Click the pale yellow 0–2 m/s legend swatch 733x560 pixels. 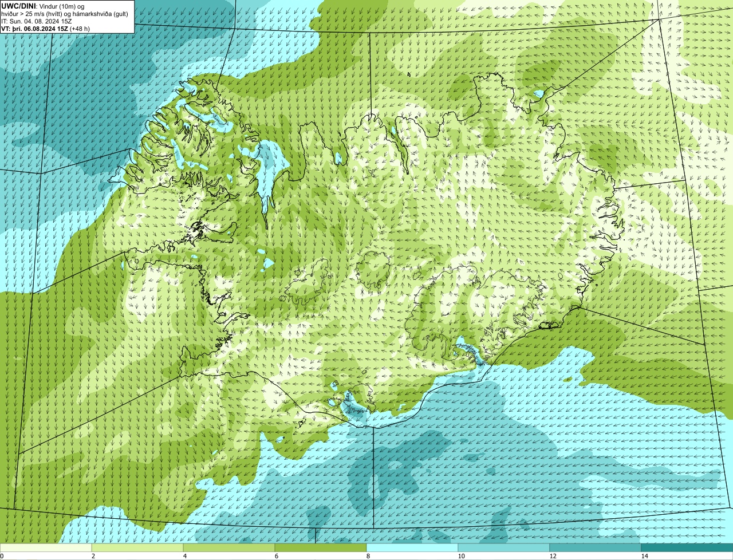(46, 547)
